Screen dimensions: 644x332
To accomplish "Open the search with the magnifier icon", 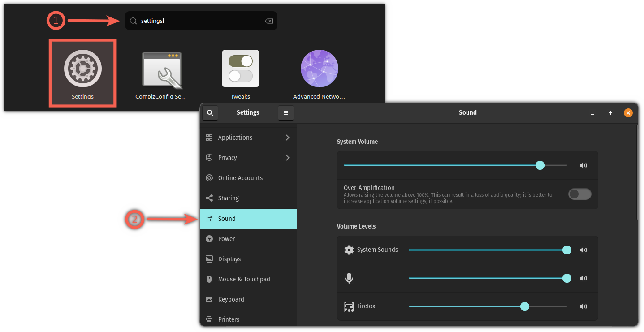I will [x=210, y=112].
